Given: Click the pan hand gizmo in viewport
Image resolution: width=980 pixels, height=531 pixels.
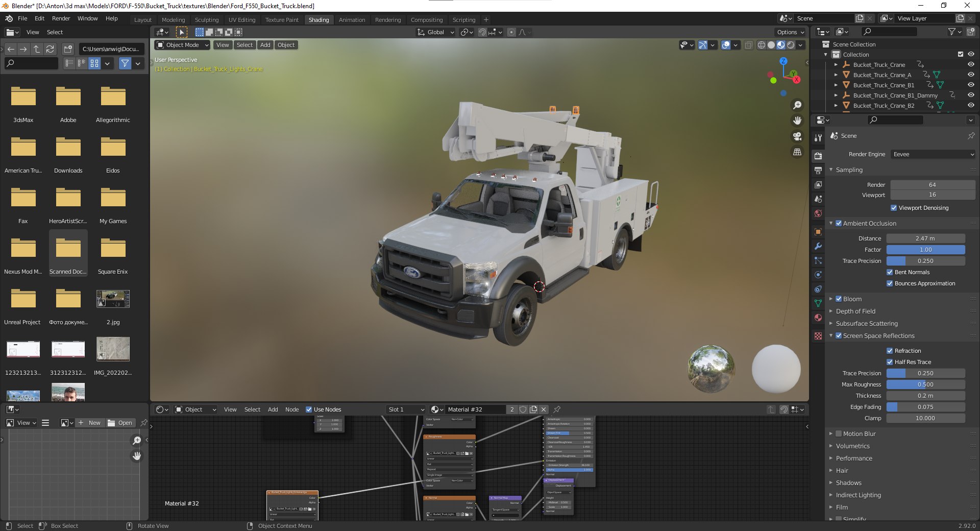Looking at the screenshot, I should (797, 120).
